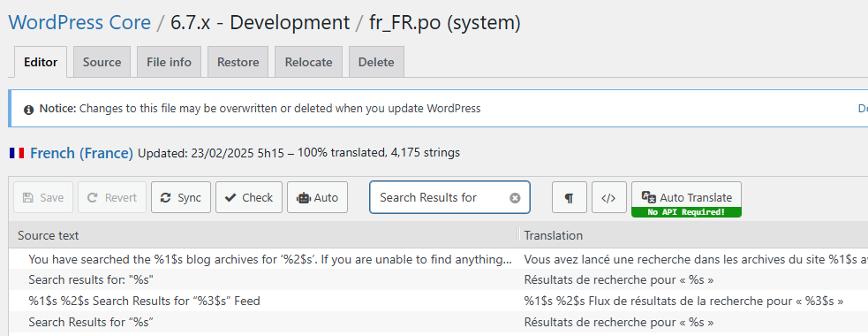Click translation 'Vous avez lancé une recherche'
Image resolution: width=868 pixels, height=336 pixels.
(x=696, y=259)
